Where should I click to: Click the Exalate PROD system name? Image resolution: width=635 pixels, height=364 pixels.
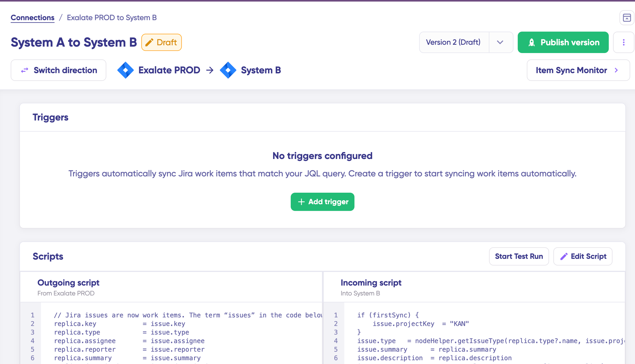(169, 70)
